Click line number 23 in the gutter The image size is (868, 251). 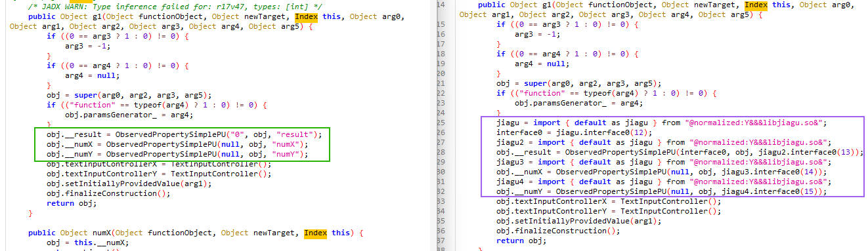pos(441,103)
